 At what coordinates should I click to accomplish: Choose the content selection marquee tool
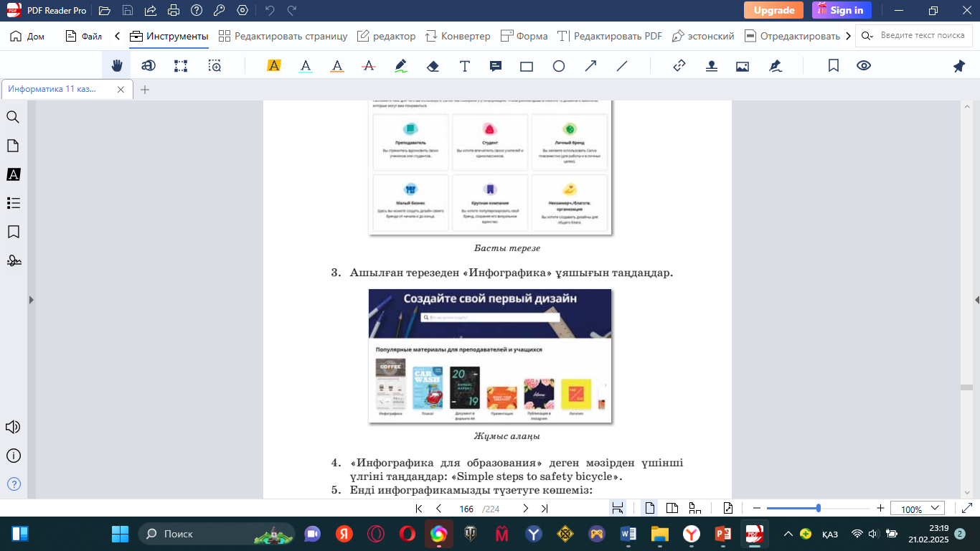pos(181,66)
